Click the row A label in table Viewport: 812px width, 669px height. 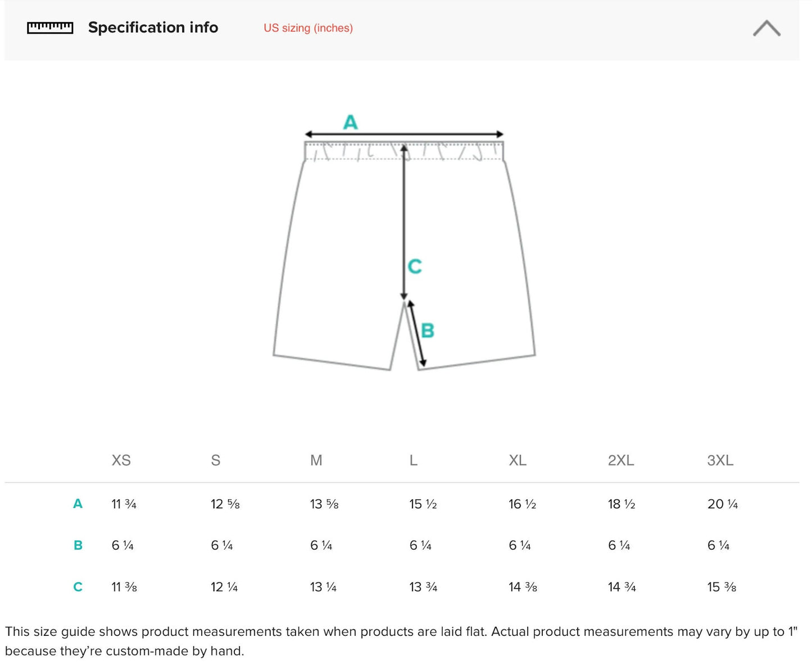pos(78,504)
